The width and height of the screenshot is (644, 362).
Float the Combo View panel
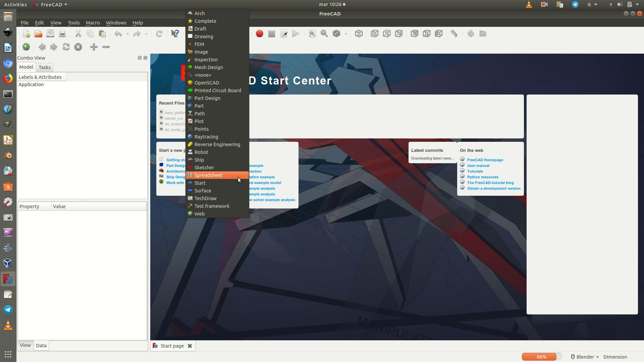pyautogui.click(x=140, y=58)
